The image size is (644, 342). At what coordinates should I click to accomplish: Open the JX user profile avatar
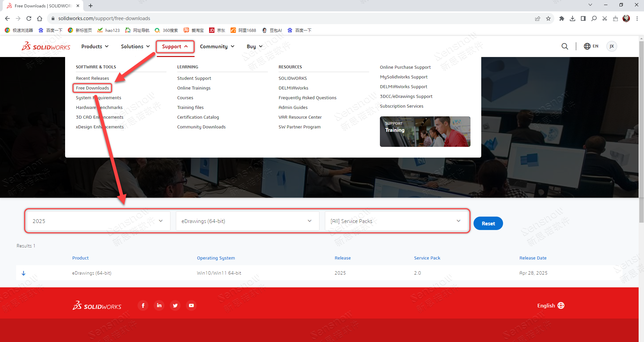click(612, 46)
